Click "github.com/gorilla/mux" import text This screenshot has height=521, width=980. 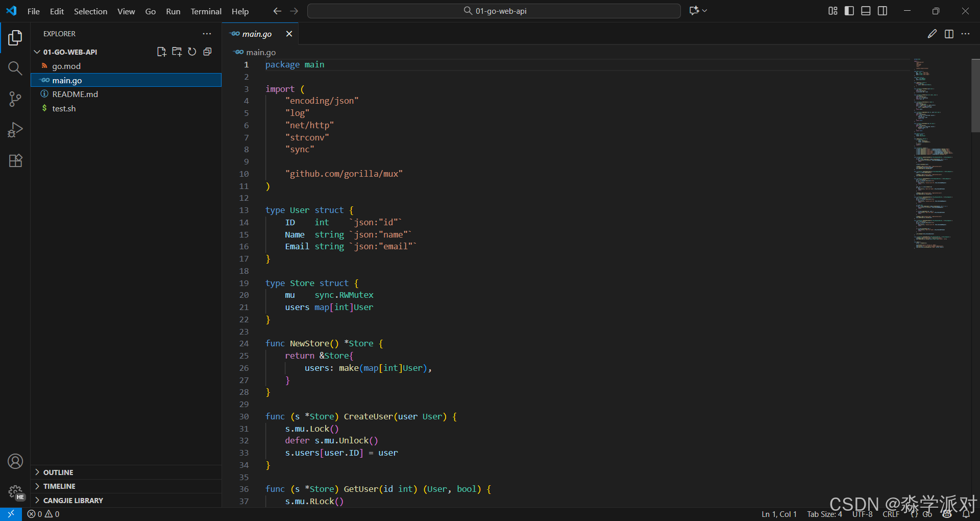pos(344,174)
